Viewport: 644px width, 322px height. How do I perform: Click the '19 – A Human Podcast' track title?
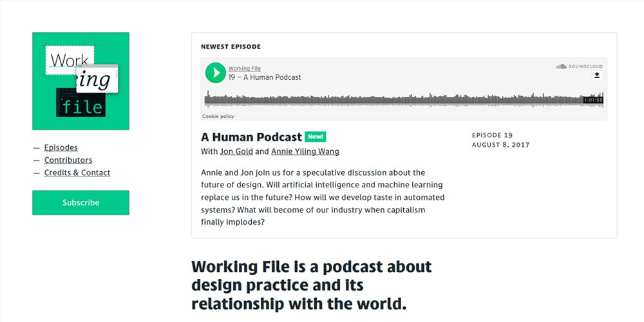(x=265, y=77)
